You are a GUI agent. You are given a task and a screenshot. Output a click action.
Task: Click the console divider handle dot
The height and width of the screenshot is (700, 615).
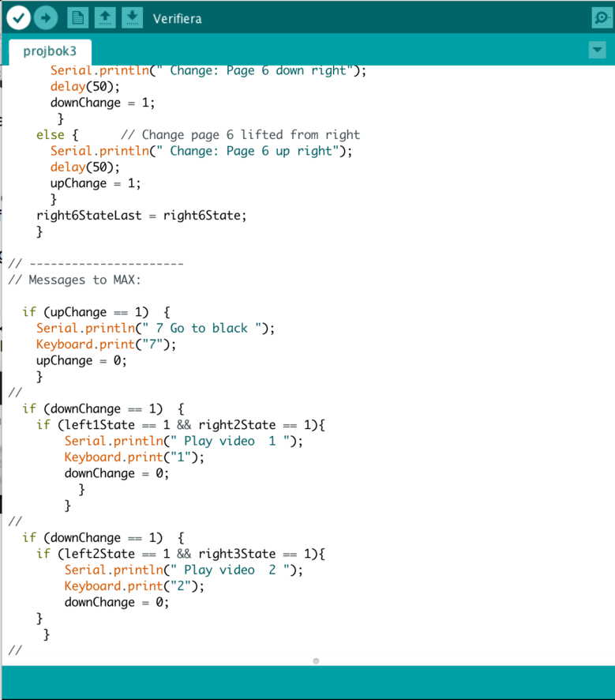tap(316, 660)
